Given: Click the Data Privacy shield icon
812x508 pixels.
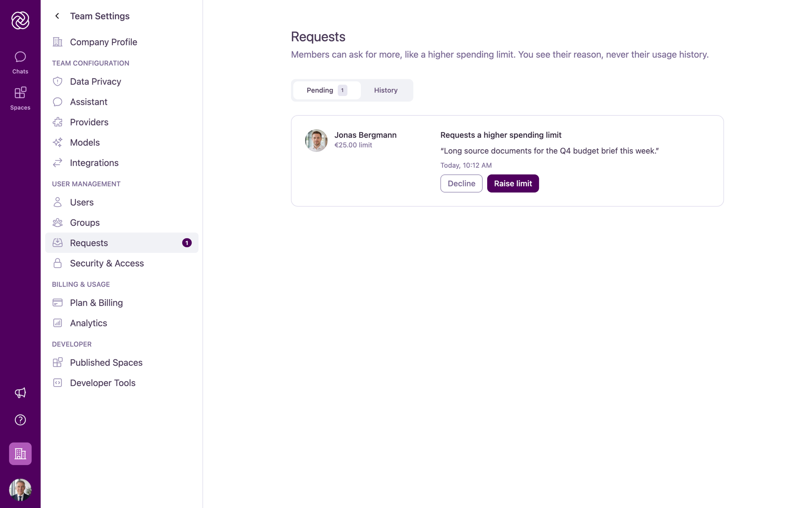Looking at the screenshot, I should 58,81.
